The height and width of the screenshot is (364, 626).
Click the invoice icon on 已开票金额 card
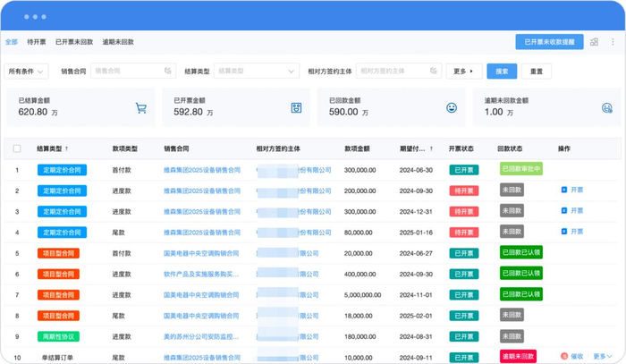(296, 108)
